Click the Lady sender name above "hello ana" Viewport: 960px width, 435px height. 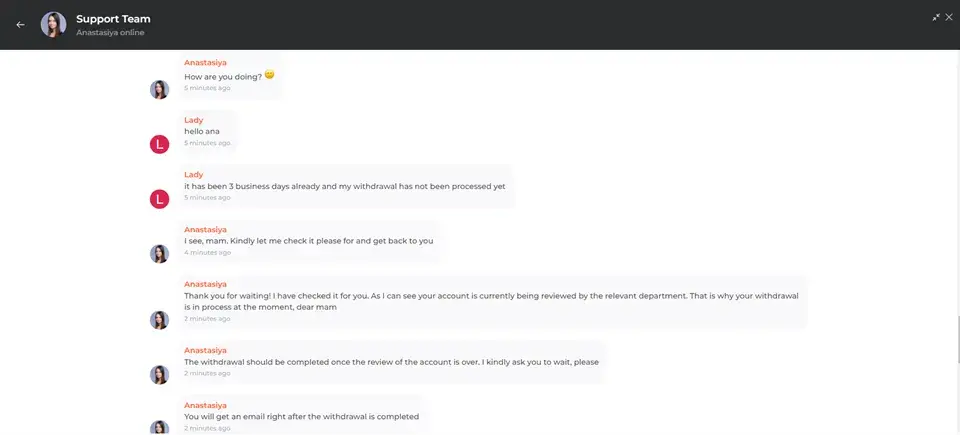pyautogui.click(x=193, y=120)
